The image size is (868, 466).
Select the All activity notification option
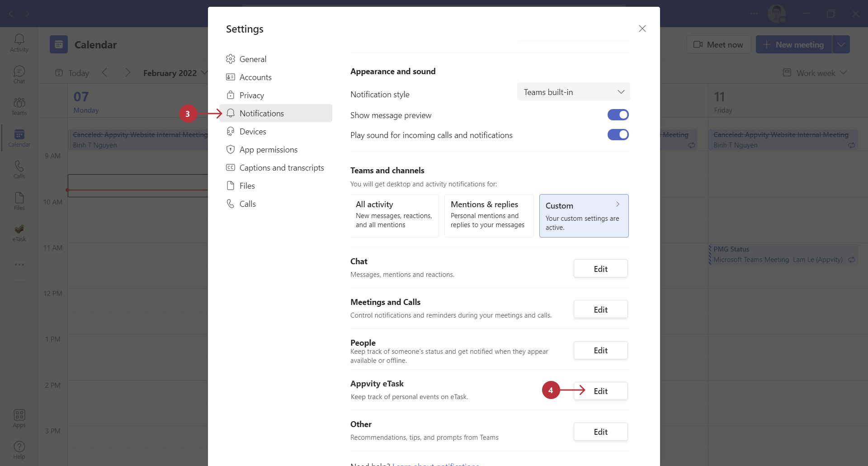coord(394,215)
